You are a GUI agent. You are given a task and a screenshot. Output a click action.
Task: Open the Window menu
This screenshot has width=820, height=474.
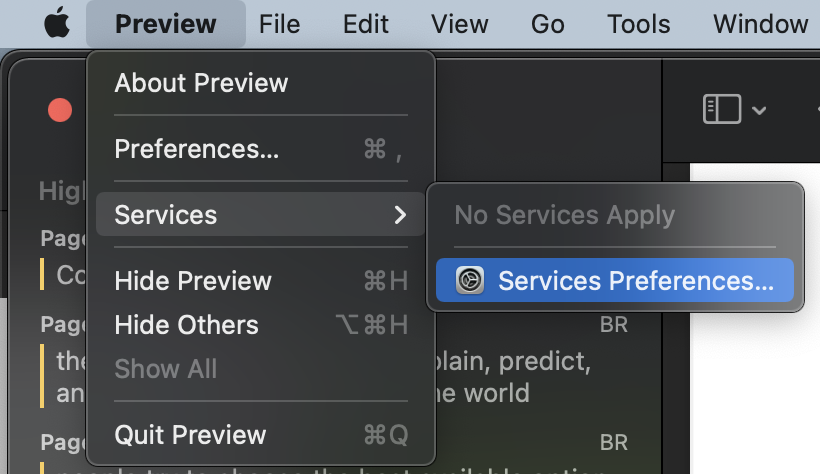760,24
